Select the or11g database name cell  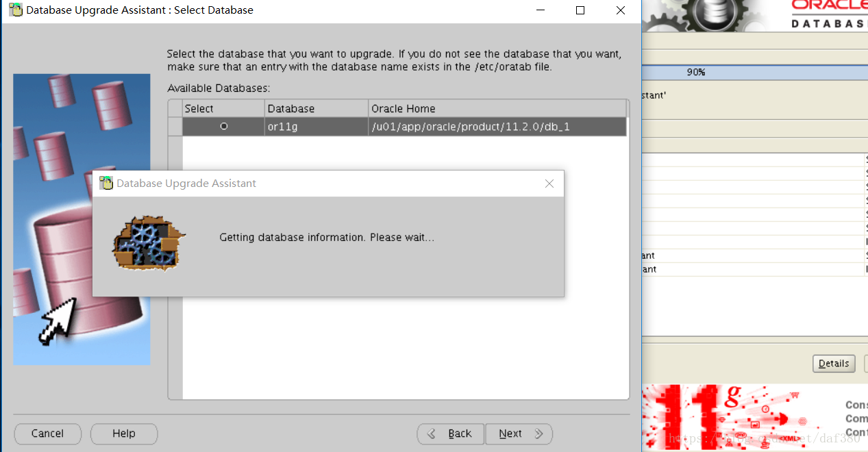point(317,127)
